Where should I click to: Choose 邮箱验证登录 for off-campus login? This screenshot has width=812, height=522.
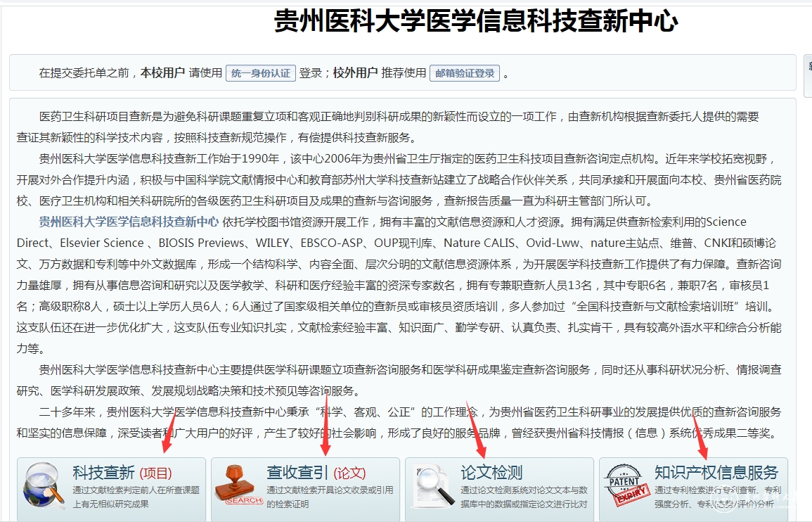coord(465,73)
